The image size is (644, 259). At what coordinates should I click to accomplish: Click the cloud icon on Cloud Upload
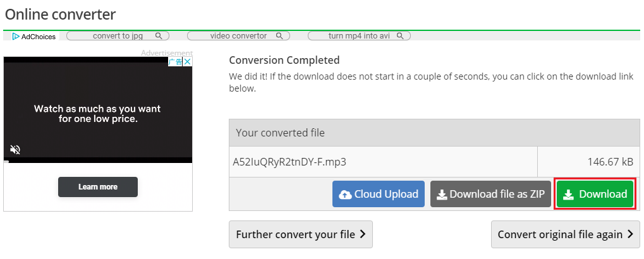point(345,195)
